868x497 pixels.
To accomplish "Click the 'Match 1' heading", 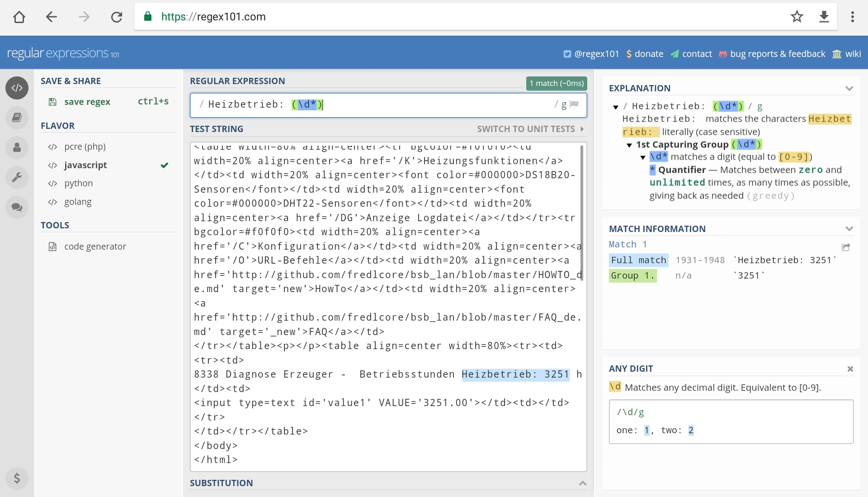I will coord(628,244).
